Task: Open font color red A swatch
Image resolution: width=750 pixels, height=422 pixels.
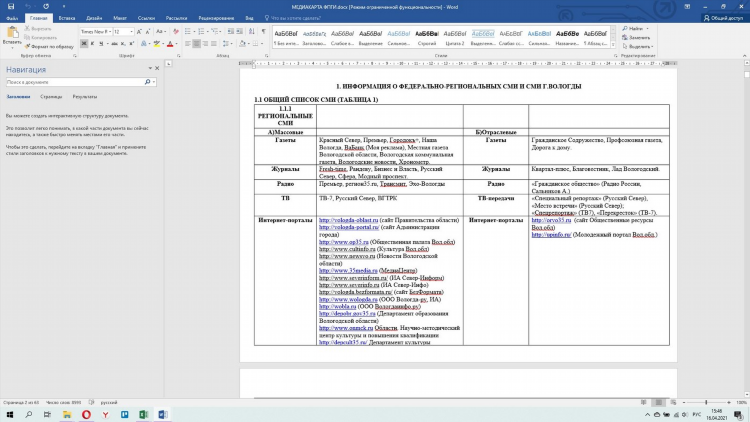Action: [x=170, y=44]
